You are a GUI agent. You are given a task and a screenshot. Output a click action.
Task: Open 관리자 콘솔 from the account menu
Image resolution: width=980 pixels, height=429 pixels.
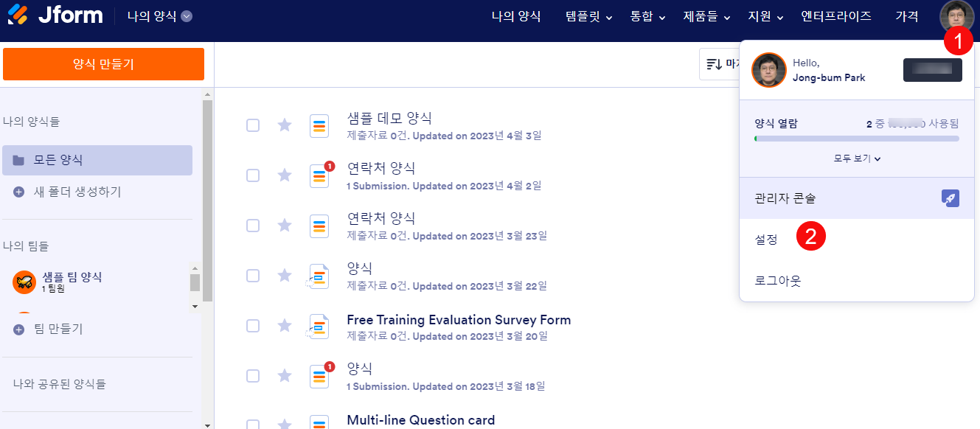point(857,198)
